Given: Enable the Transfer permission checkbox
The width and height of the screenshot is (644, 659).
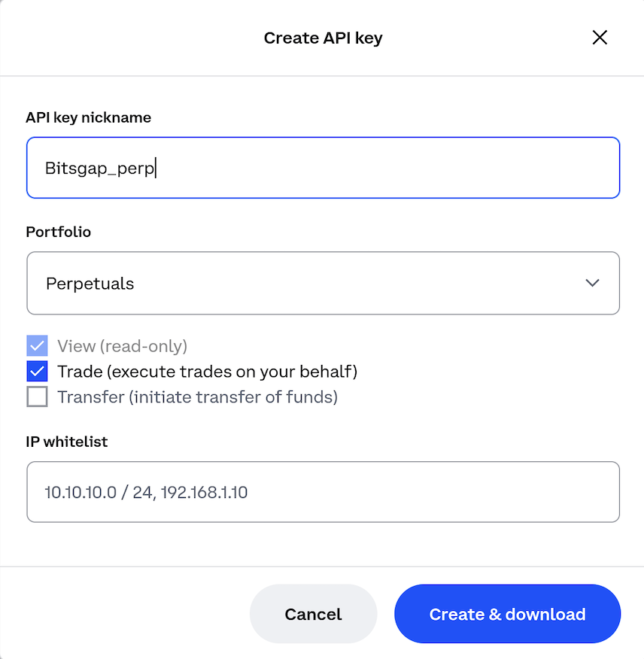Looking at the screenshot, I should tap(37, 396).
